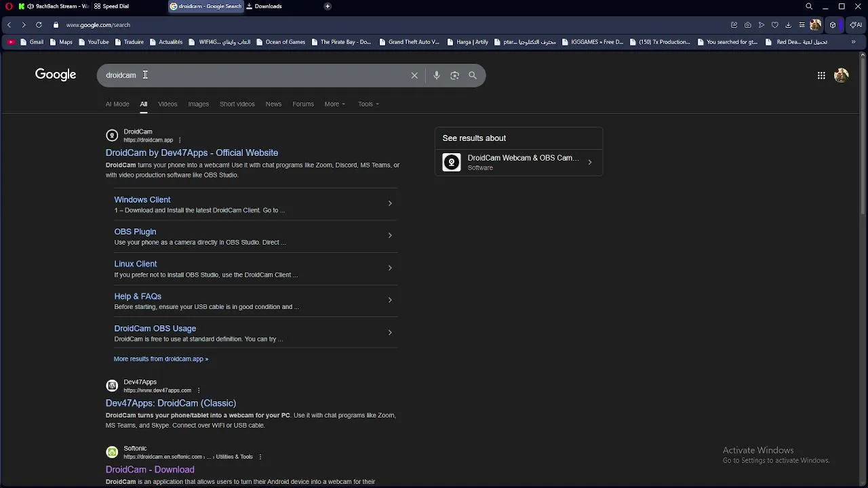
Task: Go back using browser back arrow
Action: (9, 25)
